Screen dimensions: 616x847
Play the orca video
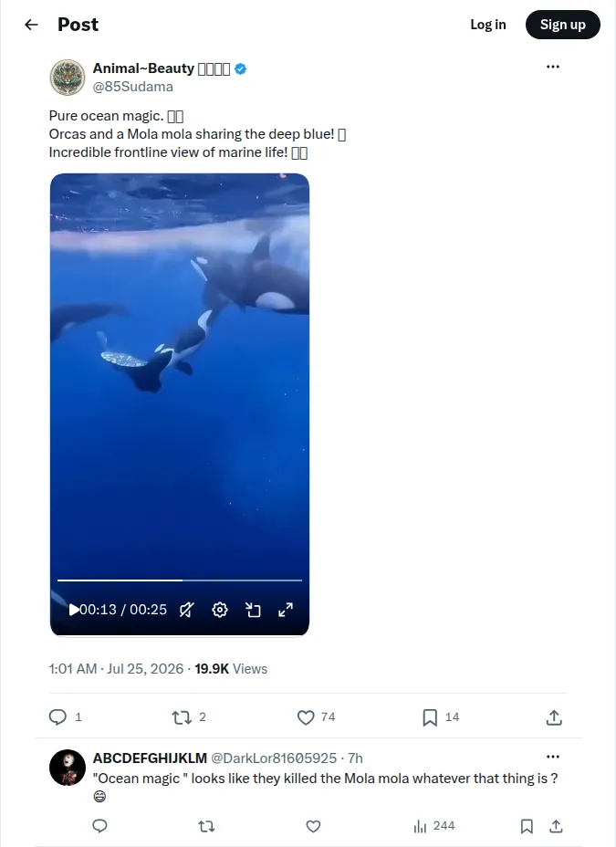[x=74, y=610]
